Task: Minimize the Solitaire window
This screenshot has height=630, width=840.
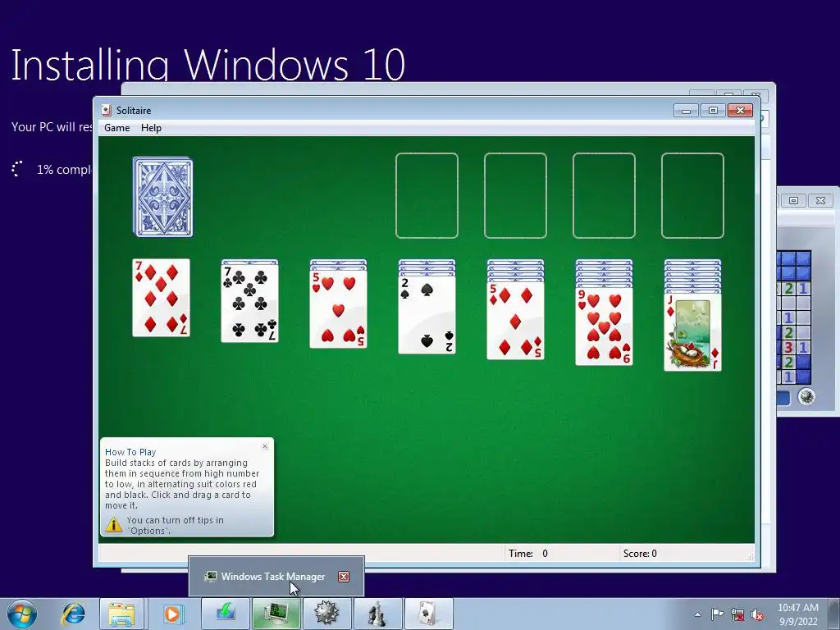Action: (687, 111)
